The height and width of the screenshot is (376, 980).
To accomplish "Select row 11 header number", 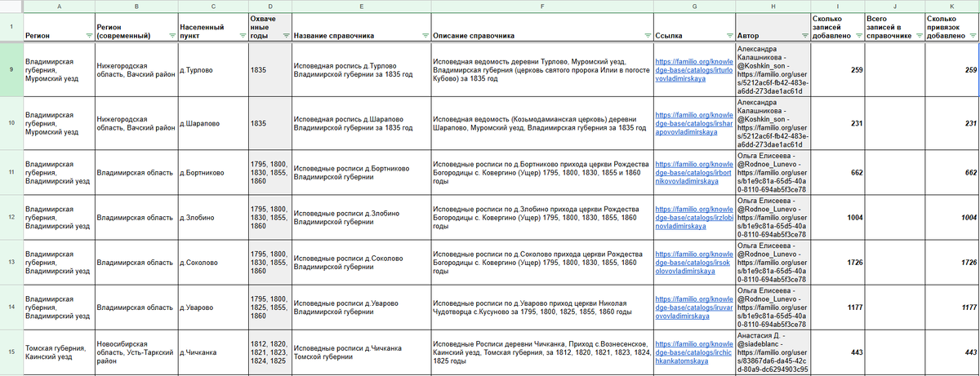I will click(x=11, y=172).
